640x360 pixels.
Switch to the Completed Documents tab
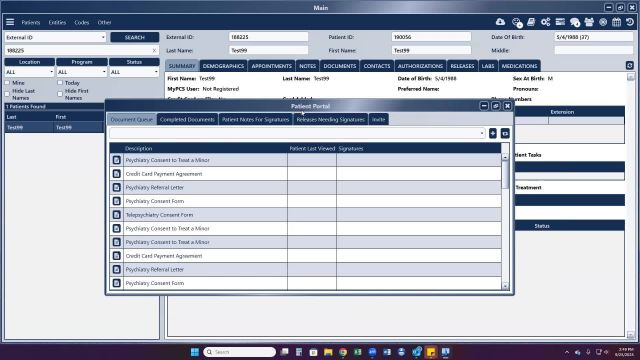click(187, 120)
